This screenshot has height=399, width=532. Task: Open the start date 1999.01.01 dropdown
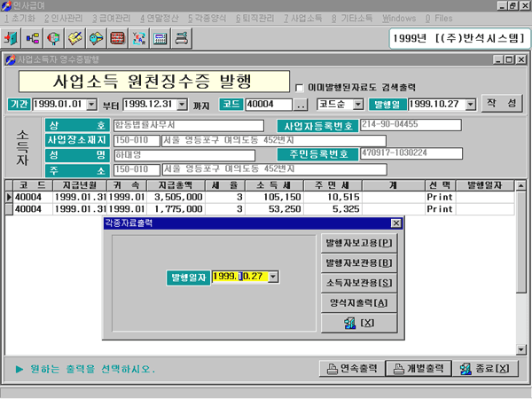pos(92,105)
